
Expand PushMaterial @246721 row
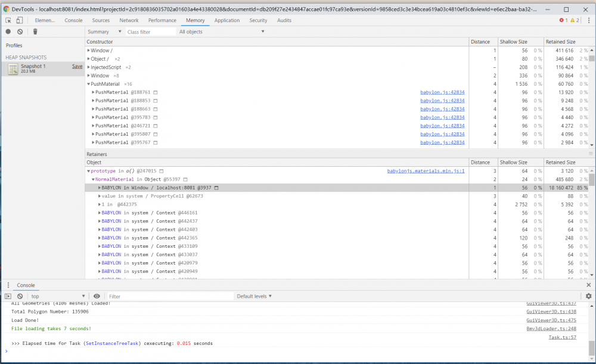click(93, 126)
